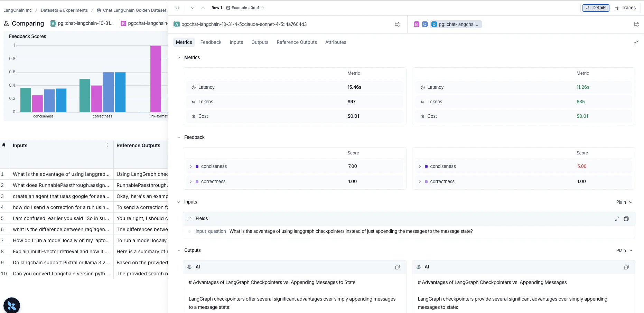
Task: Select the experiment D badge
Action: pos(433,24)
